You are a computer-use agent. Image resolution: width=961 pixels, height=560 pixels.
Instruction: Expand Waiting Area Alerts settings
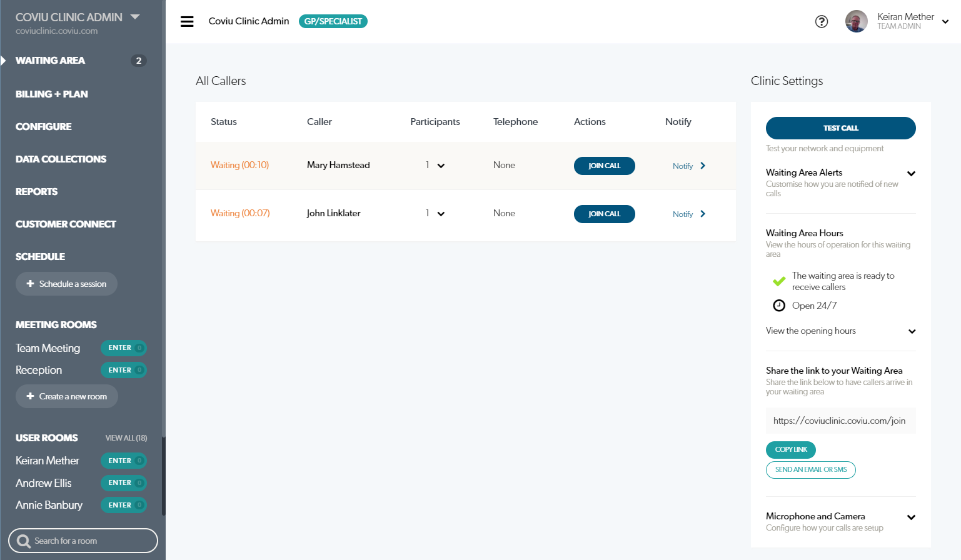coord(911,174)
